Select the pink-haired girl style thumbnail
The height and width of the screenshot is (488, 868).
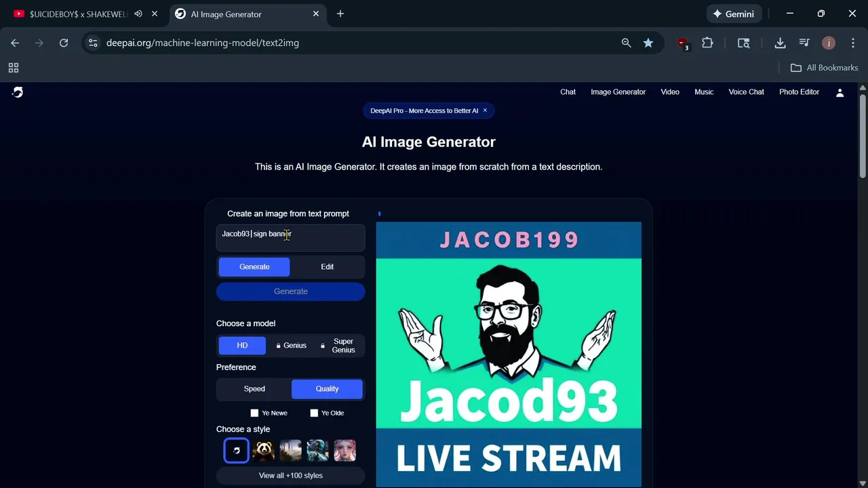pyautogui.click(x=344, y=451)
